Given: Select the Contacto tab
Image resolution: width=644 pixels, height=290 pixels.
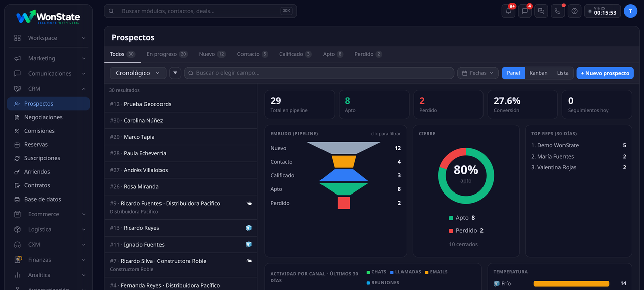Looking at the screenshot, I should click(x=253, y=54).
